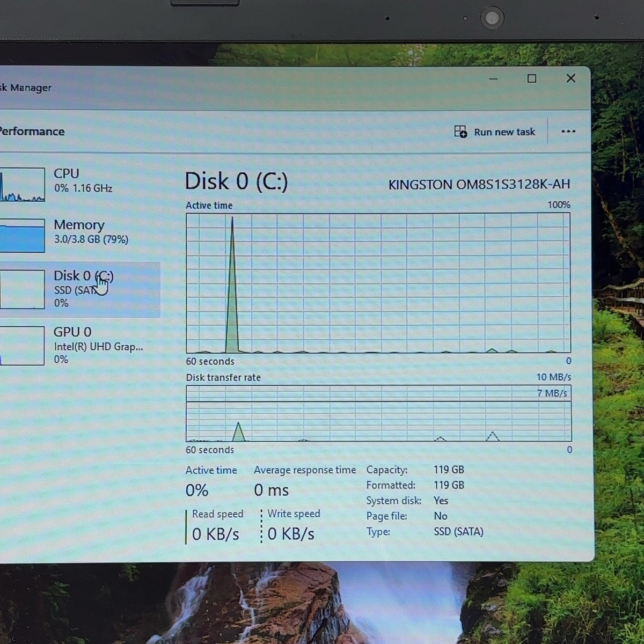This screenshot has width=644, height=644.
Task: Click the Run new task button label
Action: 504,132
